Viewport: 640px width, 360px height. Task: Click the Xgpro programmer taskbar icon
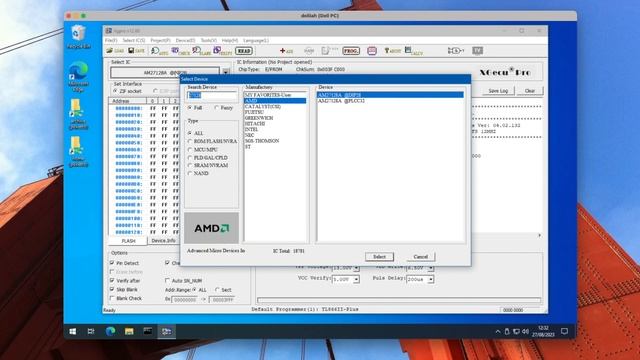(167, 331)
